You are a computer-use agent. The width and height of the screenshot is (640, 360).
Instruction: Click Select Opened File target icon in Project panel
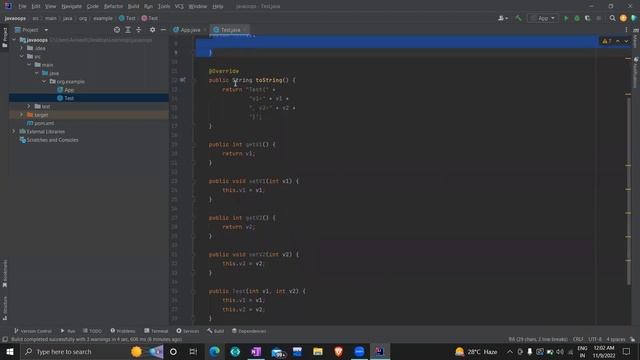click(x=117, y=30)
